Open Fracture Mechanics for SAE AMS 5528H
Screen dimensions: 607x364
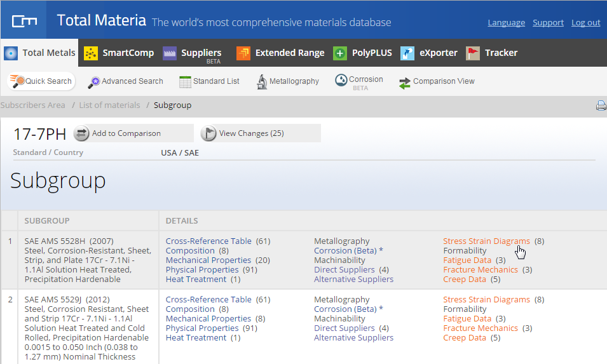pyautogui.click(x=481, y=269)
